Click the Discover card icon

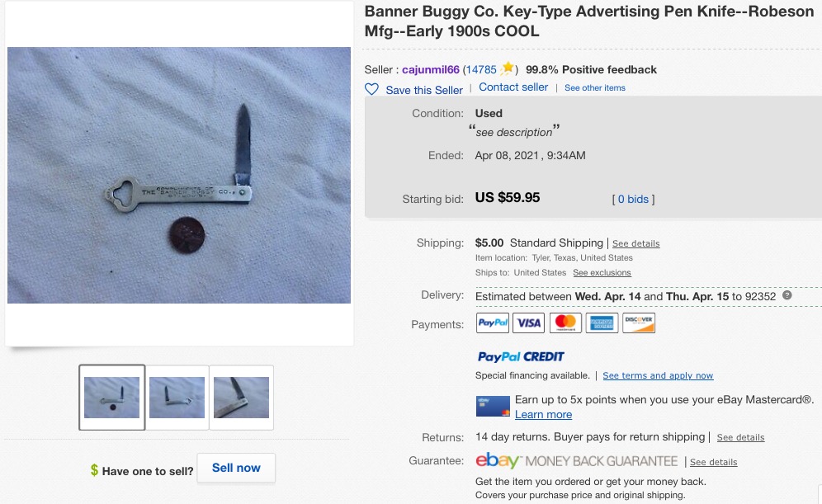639,323
